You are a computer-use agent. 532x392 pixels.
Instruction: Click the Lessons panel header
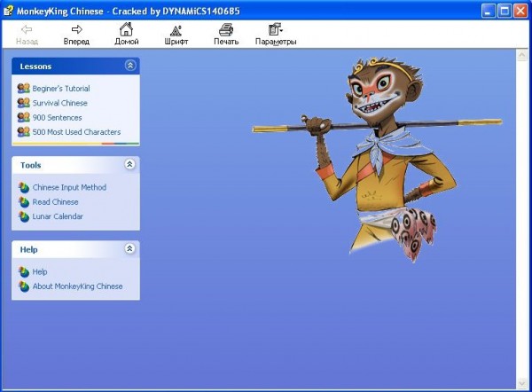coord(75,66)
